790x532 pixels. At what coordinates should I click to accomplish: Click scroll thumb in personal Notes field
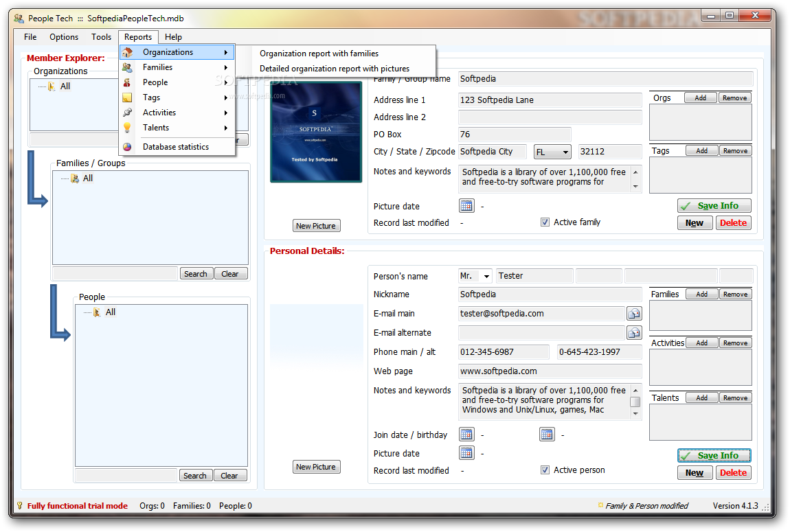click(635, 402)
